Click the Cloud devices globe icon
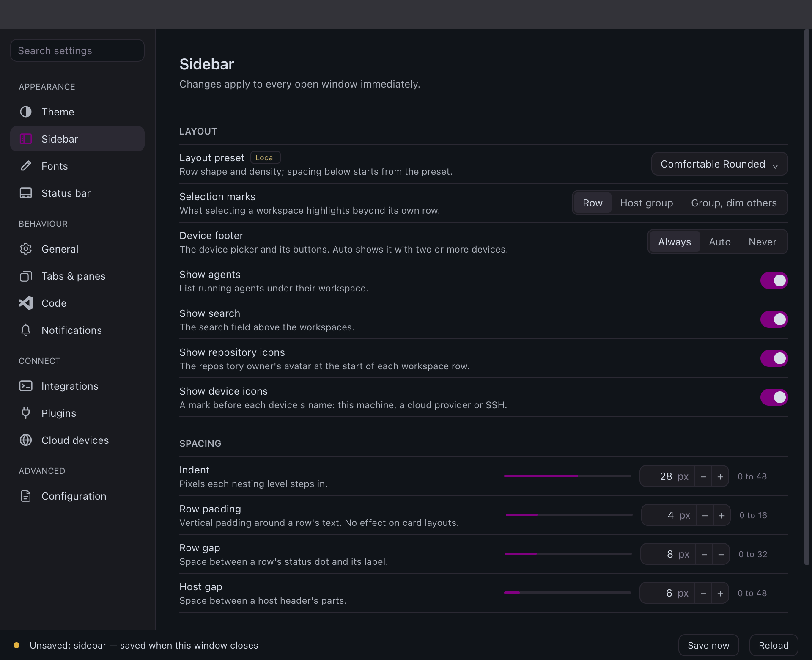 [x=26, y=440]
